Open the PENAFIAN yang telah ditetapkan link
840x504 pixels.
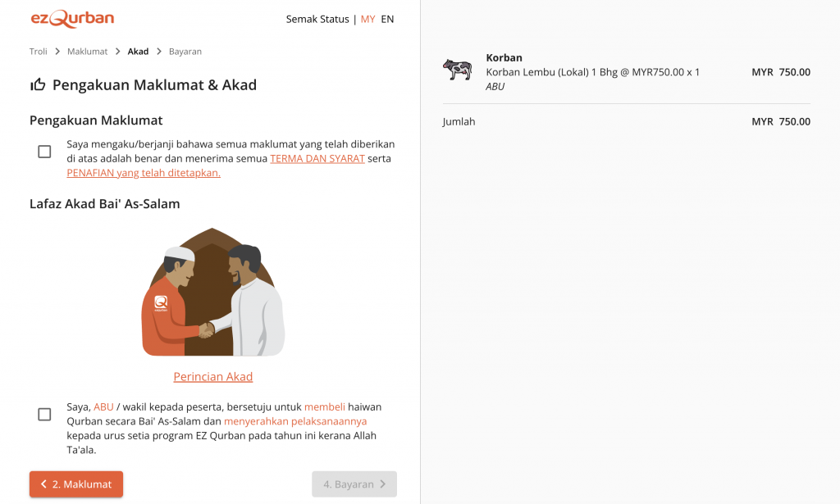click(x=144, y=173)
